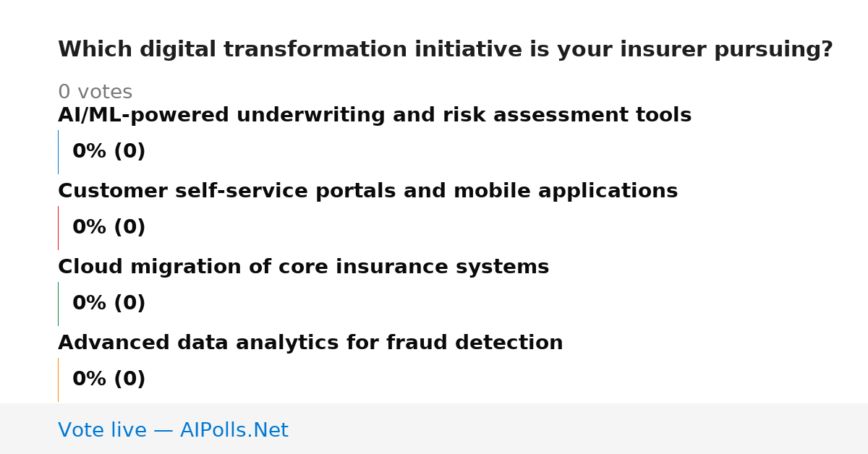The height and width of the screenshot is (454, 868).
Task: Click the 0 votes counter
Action: point(95,93)
